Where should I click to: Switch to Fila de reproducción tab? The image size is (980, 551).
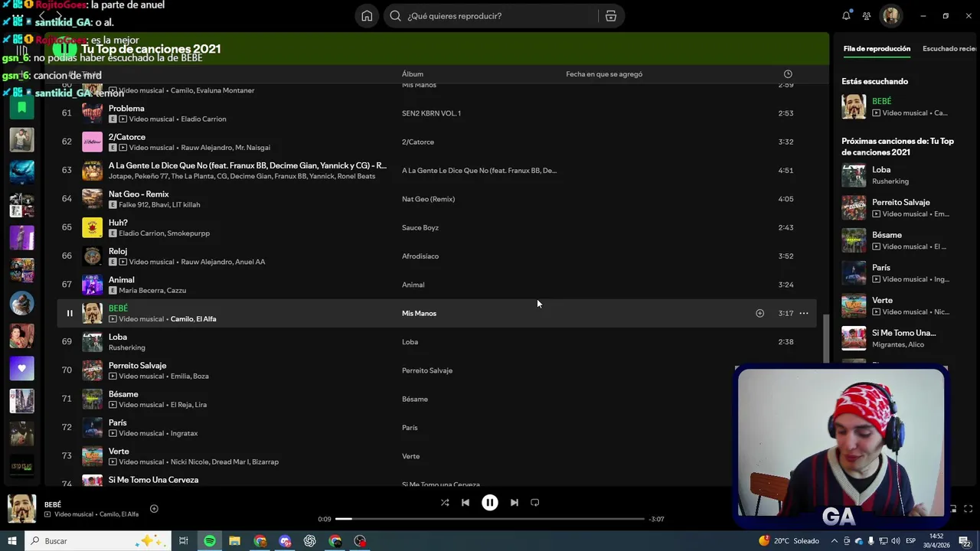pos(877,49)
